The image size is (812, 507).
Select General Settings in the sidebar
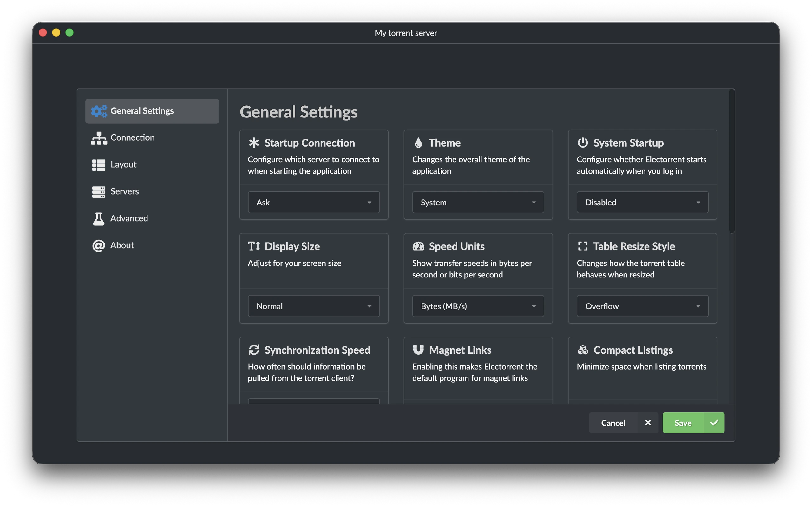pos(152,111)
